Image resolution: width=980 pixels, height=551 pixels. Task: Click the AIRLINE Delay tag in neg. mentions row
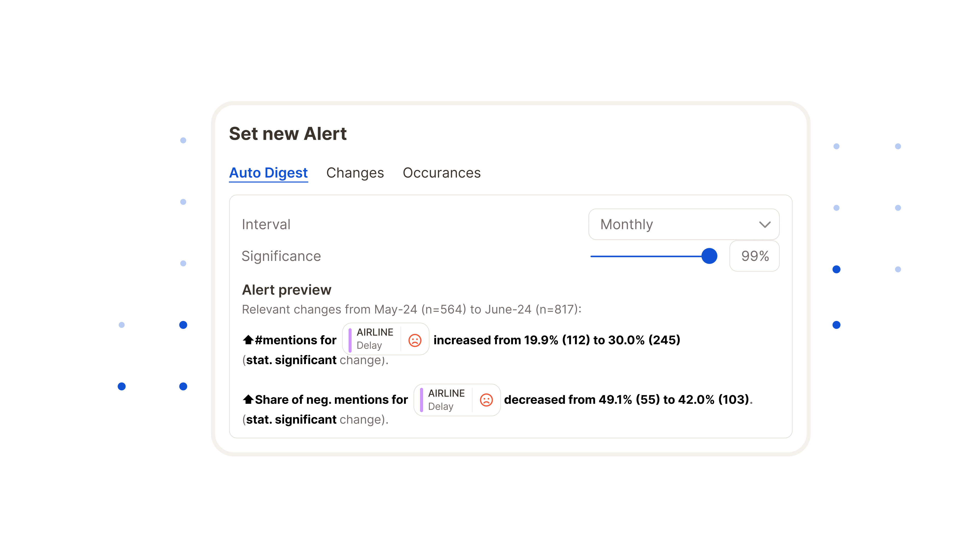(x=457, y=400)
